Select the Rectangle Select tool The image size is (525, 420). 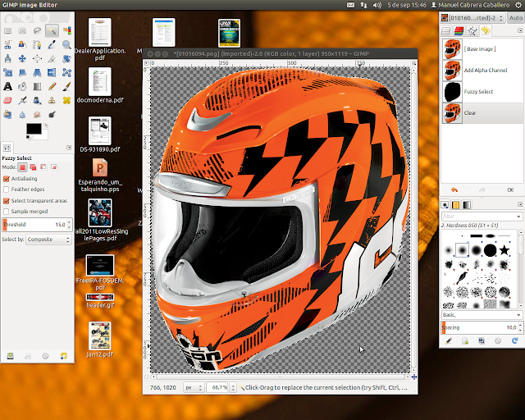(7, 31)
